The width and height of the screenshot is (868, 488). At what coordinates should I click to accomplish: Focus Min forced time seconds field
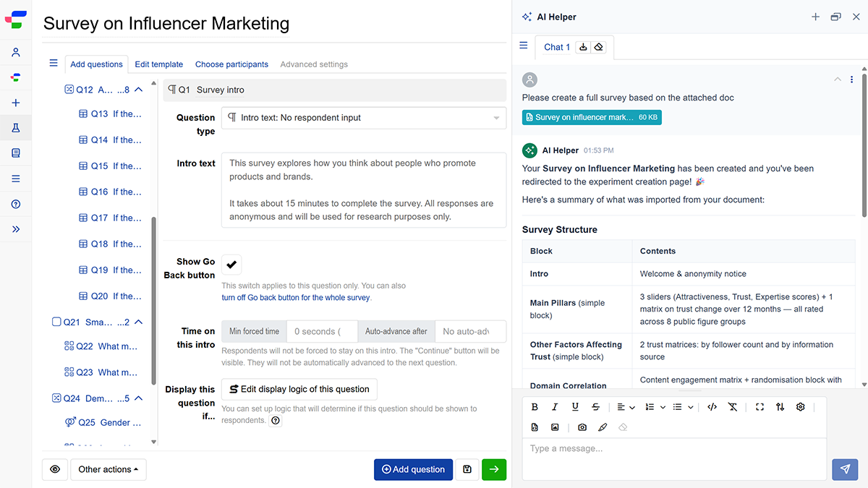322,331
